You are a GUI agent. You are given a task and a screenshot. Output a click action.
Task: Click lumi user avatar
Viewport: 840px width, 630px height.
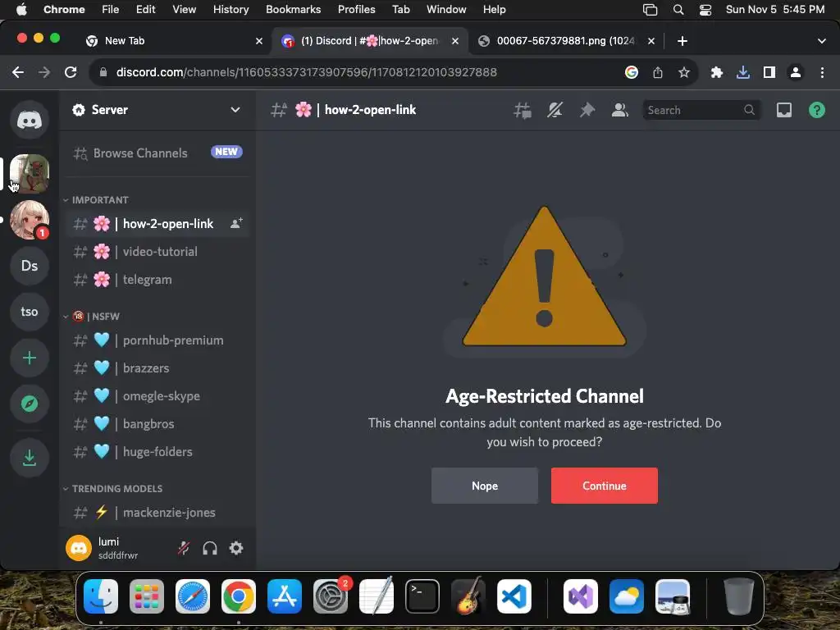coord(79,548)
